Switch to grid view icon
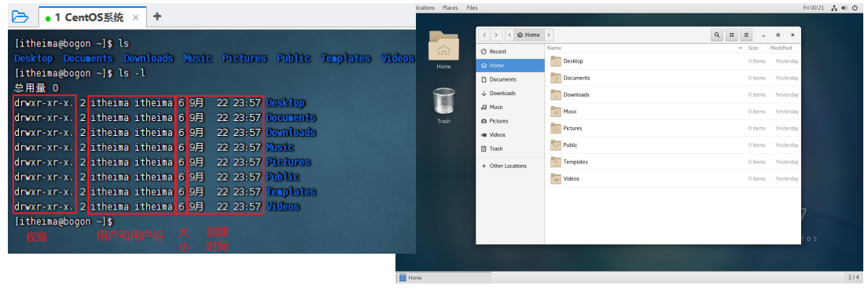This screenshot has height=289, width=868. tap(732, 35)
